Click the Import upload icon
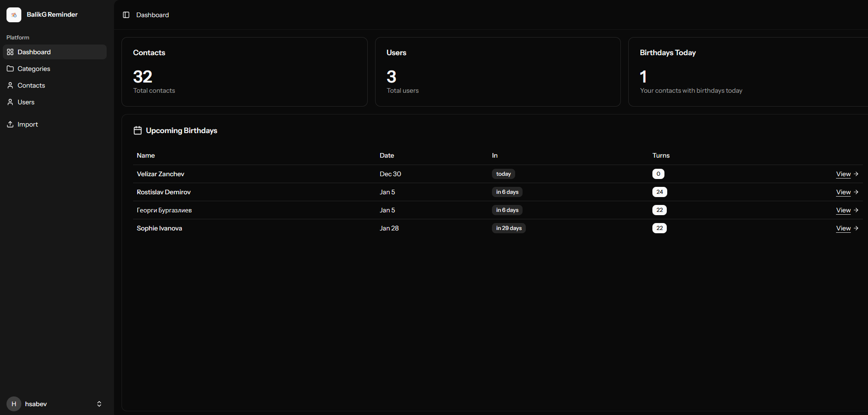 10,124
